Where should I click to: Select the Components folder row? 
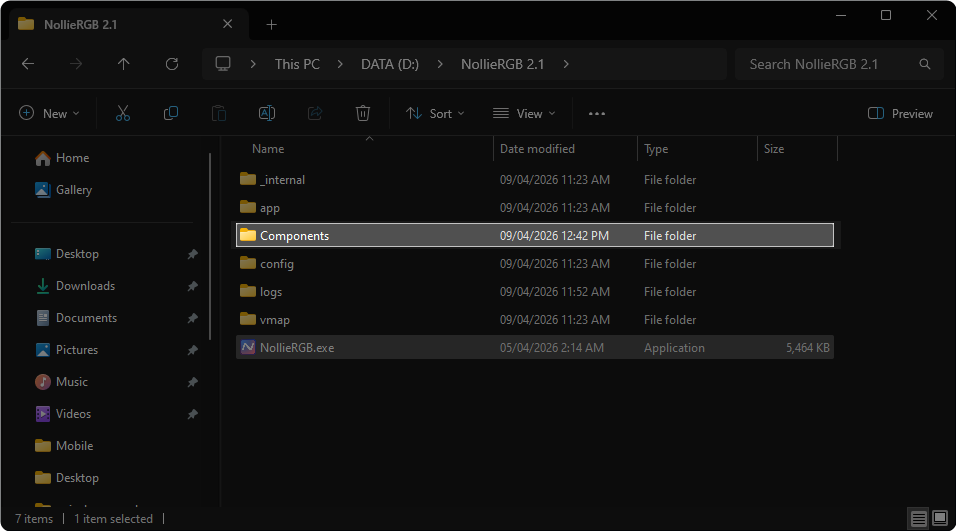click(x=535, y=235)
